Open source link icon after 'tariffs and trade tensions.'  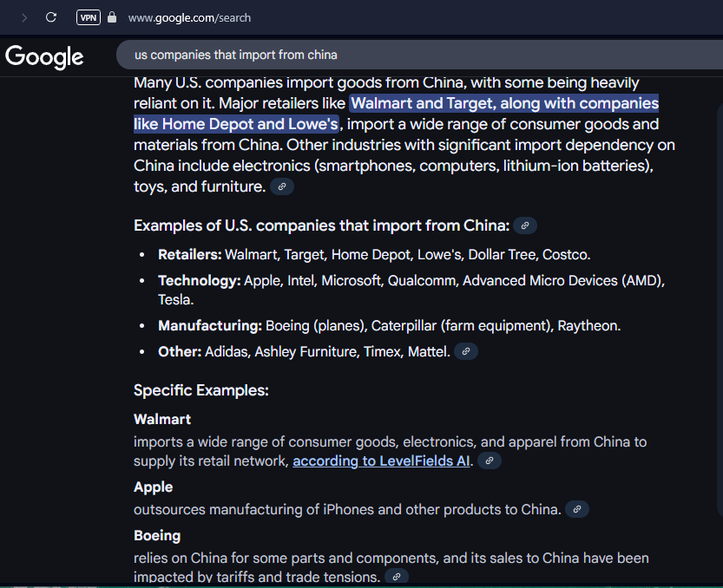coord(397,577)
